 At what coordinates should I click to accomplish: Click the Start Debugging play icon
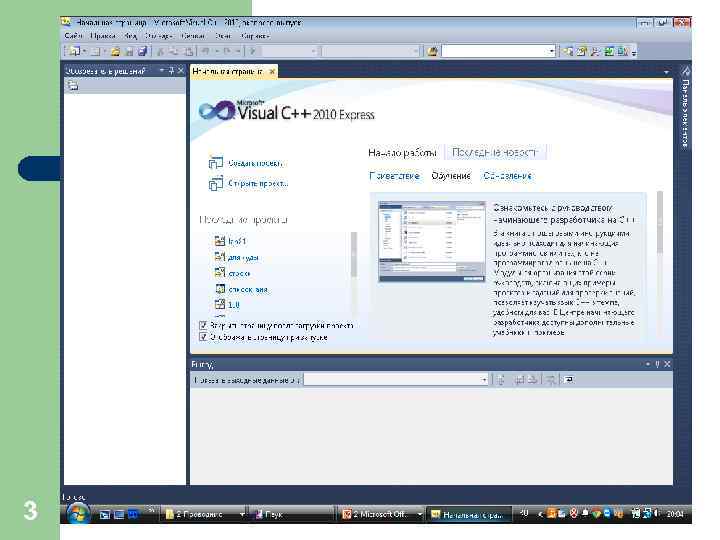(x=253, y=51)
